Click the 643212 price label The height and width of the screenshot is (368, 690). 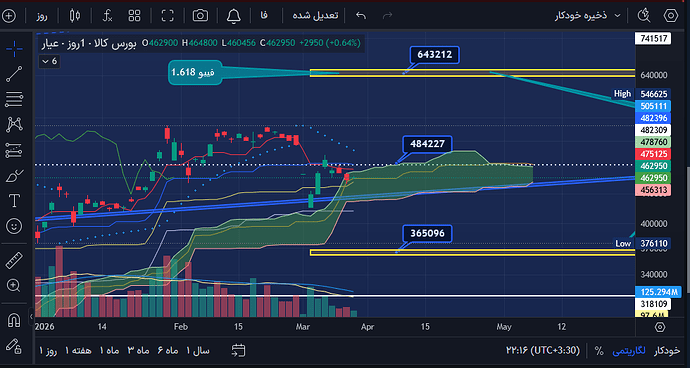(434, 55)
